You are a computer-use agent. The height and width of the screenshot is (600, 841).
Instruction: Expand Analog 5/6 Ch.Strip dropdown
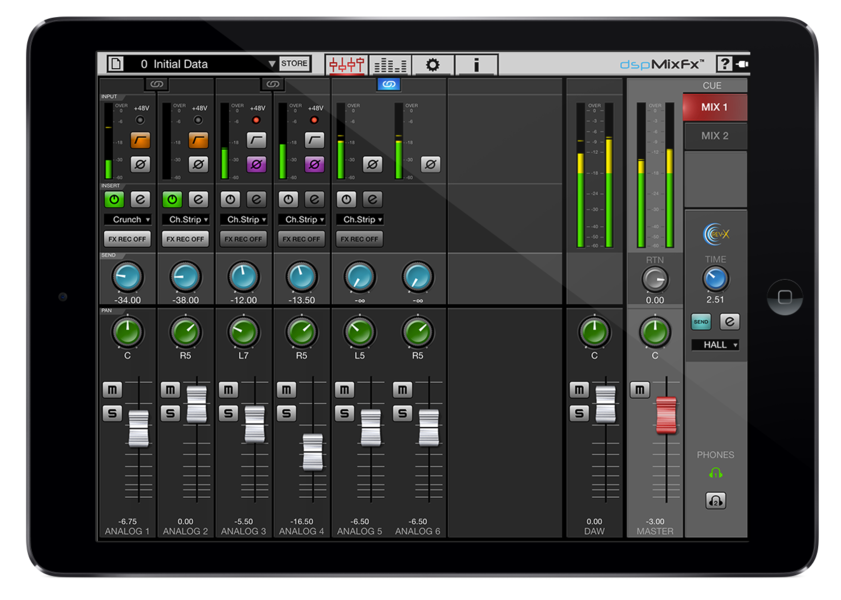pos(359,219)
